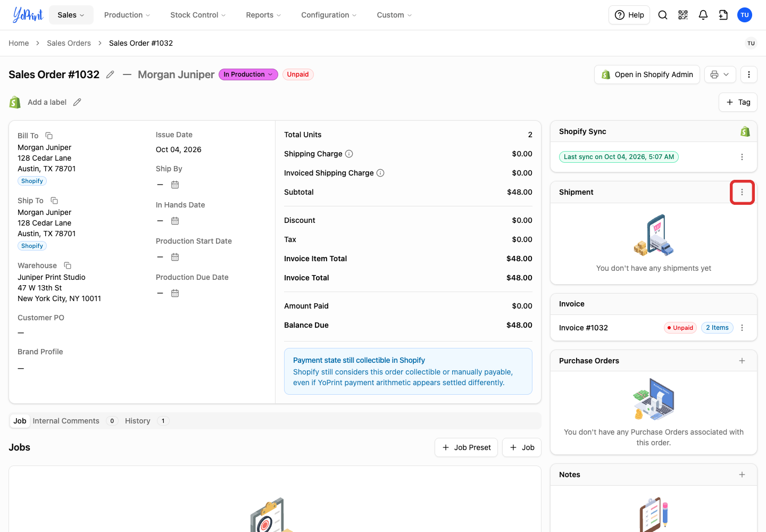Show Invoiced Shipping Charge info icon

click(x=380, y=173)
